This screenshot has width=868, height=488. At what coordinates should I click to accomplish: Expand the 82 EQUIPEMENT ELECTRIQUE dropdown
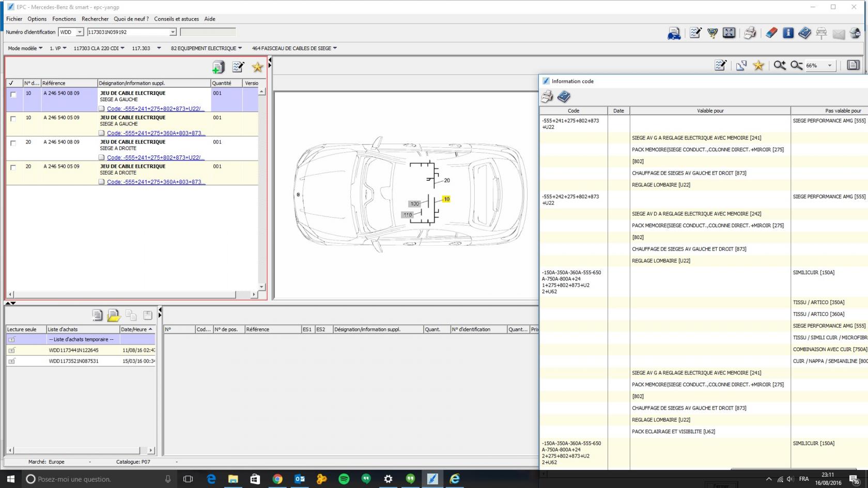(x=206, y=48)
